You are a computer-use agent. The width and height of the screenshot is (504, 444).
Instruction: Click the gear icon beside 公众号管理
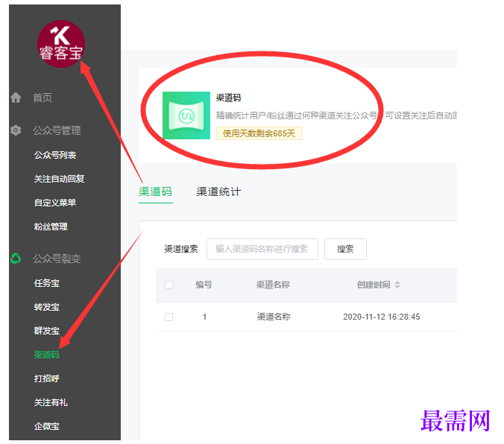pos(16,130)
